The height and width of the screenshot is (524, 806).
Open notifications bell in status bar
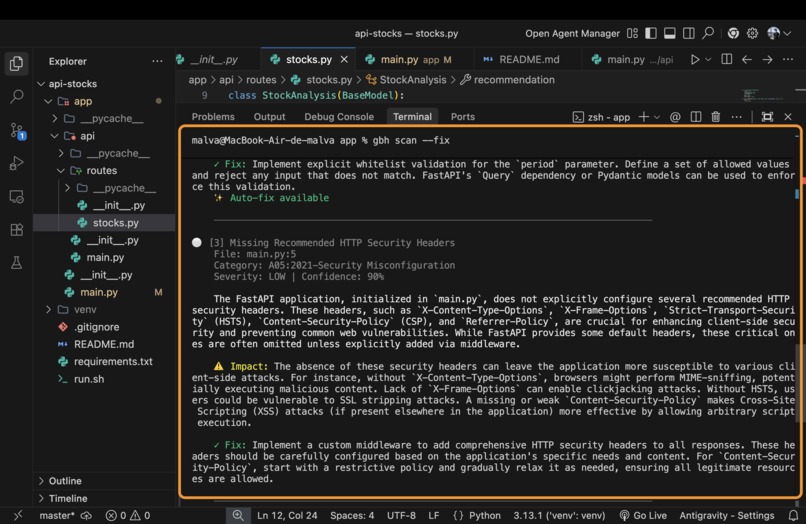(793, 515)
